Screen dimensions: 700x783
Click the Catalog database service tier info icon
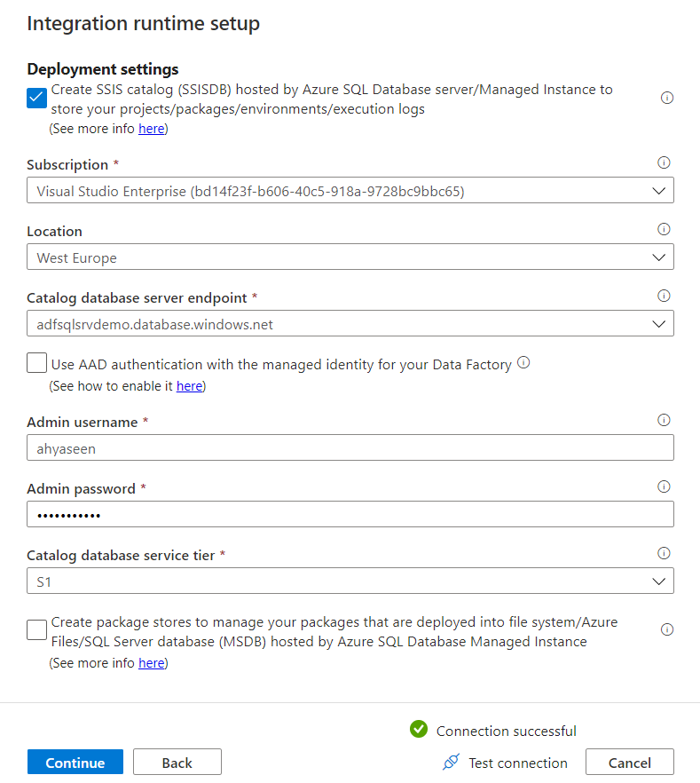pos(664,553)
